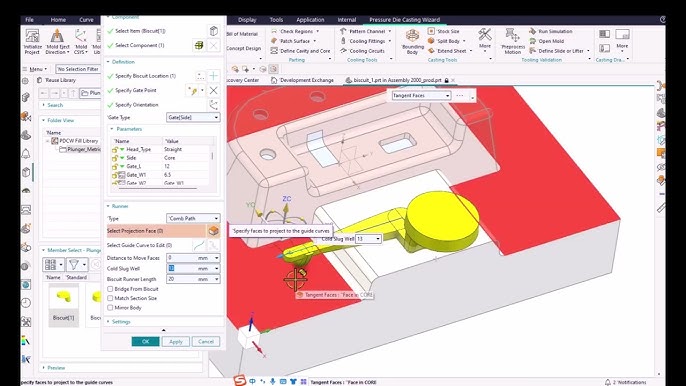Confirm the dialog with OK

click(145, 341)
